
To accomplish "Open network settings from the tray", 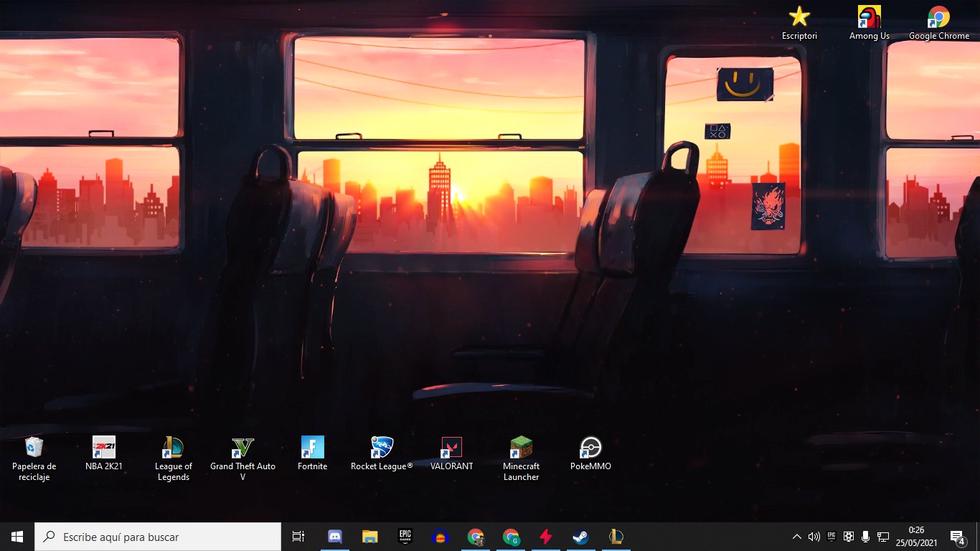I will [883, 537].
